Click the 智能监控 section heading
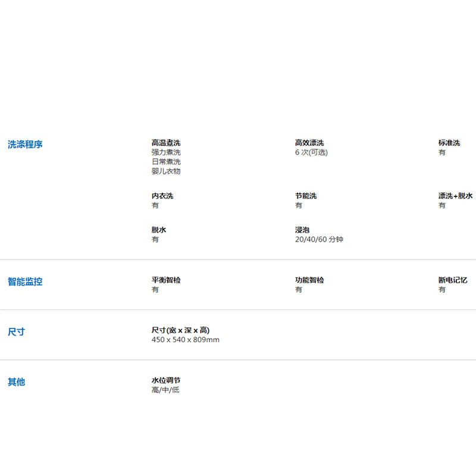This screenshot has width=476, height=476. point(25,281)
